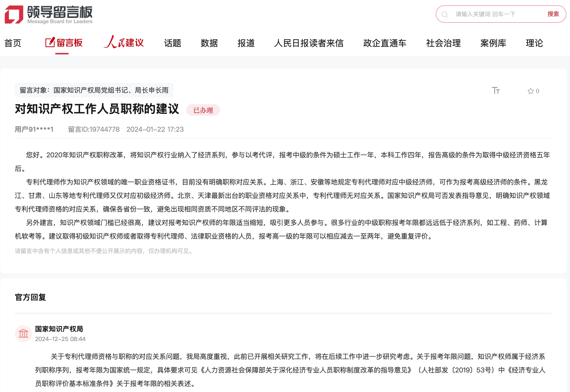
Task: Switch to the 留言板 tab
Action: point(70,43)
